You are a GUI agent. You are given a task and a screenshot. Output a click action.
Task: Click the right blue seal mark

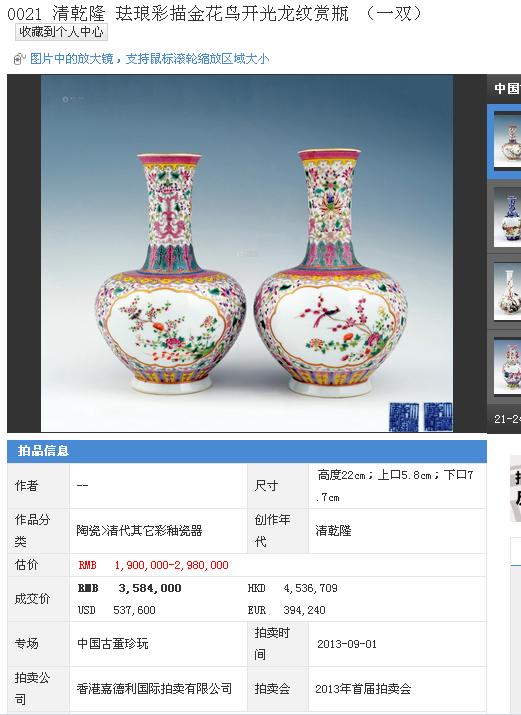438,416
